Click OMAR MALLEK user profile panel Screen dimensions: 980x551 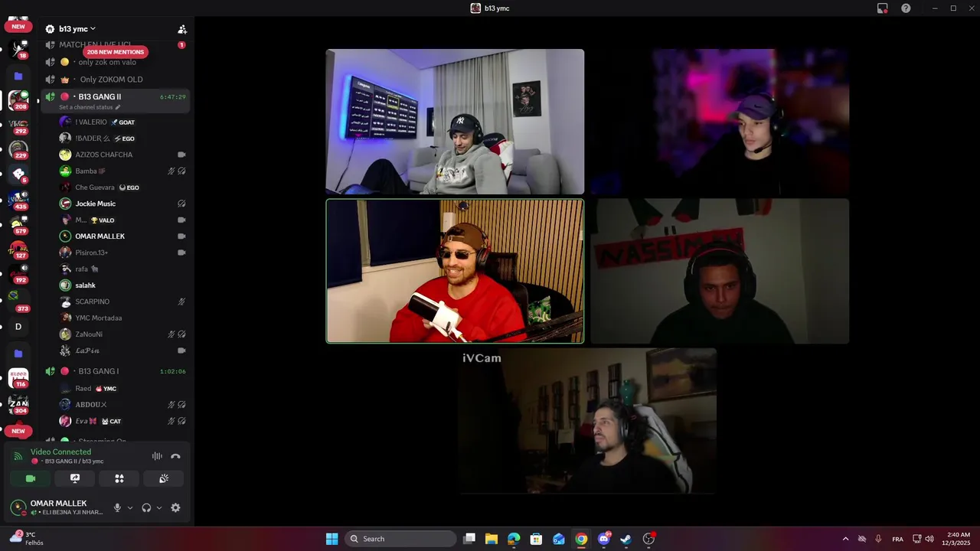[x=58, y=507]
